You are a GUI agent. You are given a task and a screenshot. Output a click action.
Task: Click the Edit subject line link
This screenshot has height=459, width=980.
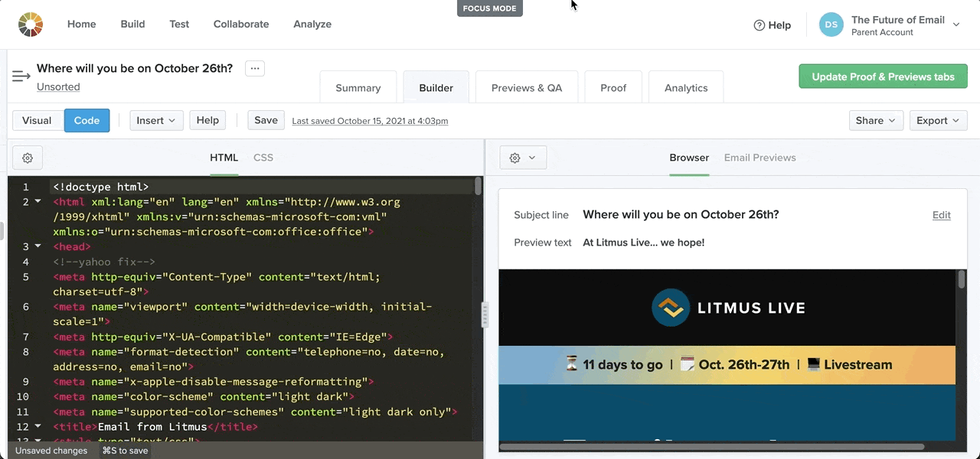(x=942, y=215)
